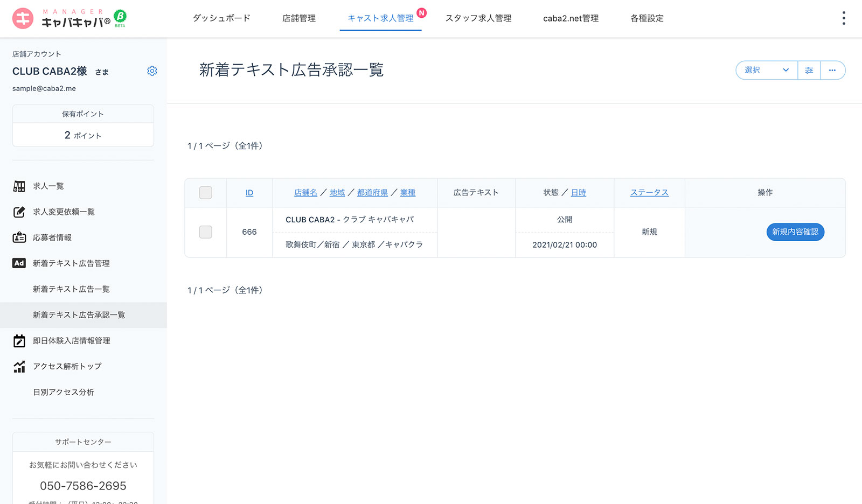862x504 pixels.
Task: Check the checkbox for row ID 666
Action: [x=206, y=232]
